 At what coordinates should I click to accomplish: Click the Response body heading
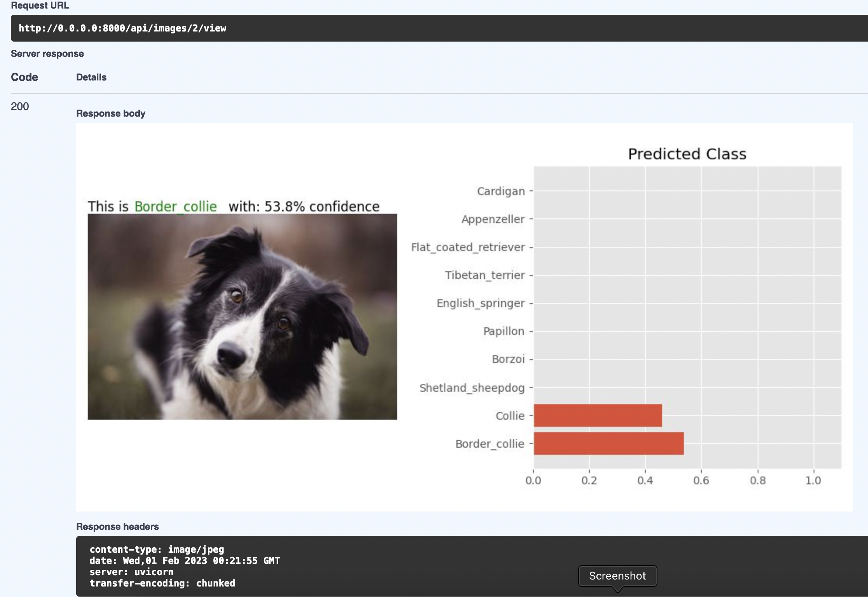[x=111, y=113]
